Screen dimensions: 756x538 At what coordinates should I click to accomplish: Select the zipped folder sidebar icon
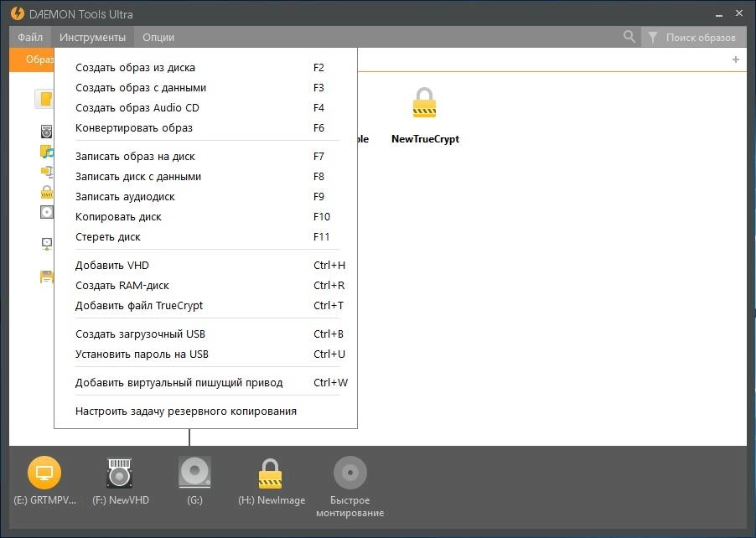click(46, 172)
